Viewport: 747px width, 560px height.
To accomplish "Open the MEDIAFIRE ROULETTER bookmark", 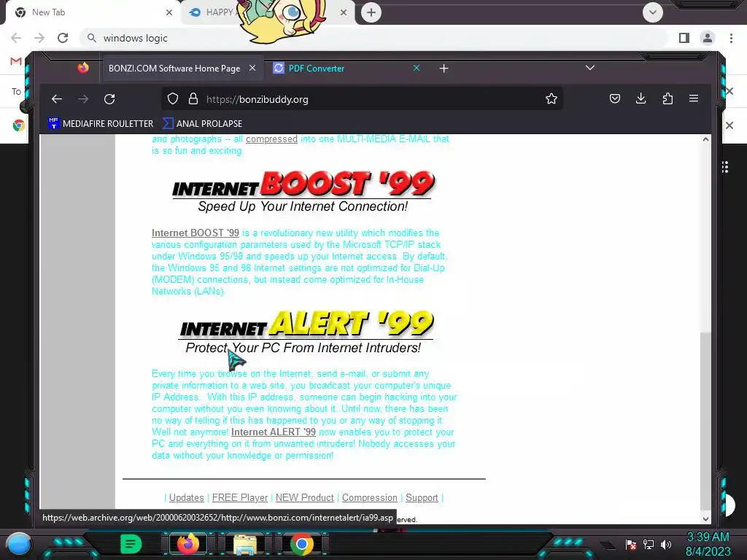I will (x=101, y=123).
